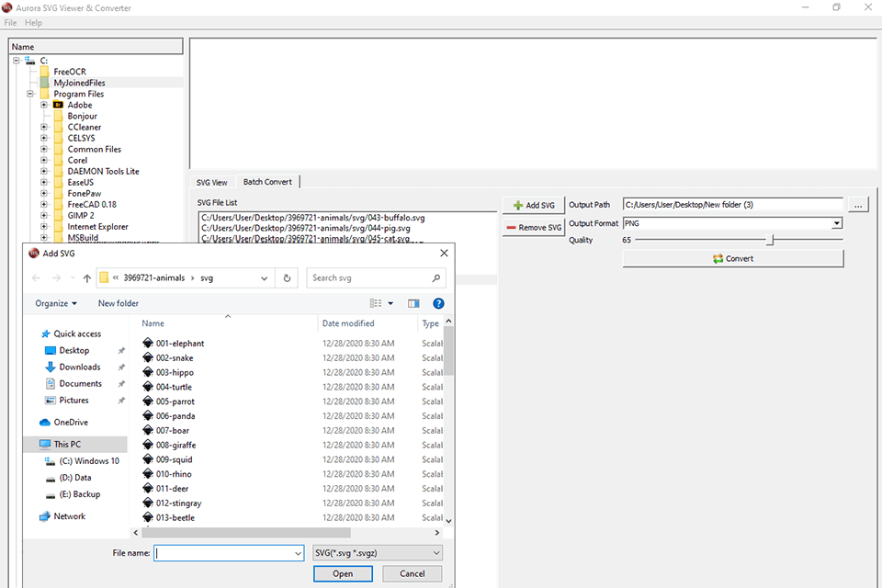The image size is (882, 588).
Task: Click the 010-rhino file icon
Action: [x=148, y=474]
